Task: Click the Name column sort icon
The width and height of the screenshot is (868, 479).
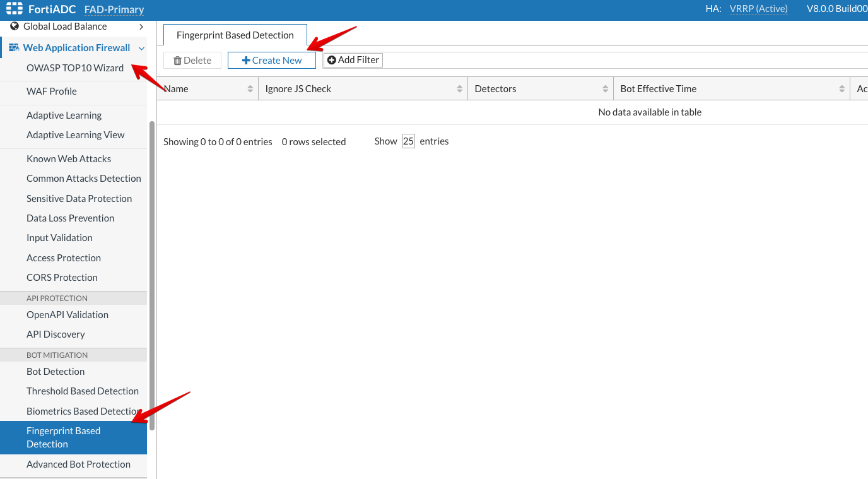Action: [x=250, y=89]
